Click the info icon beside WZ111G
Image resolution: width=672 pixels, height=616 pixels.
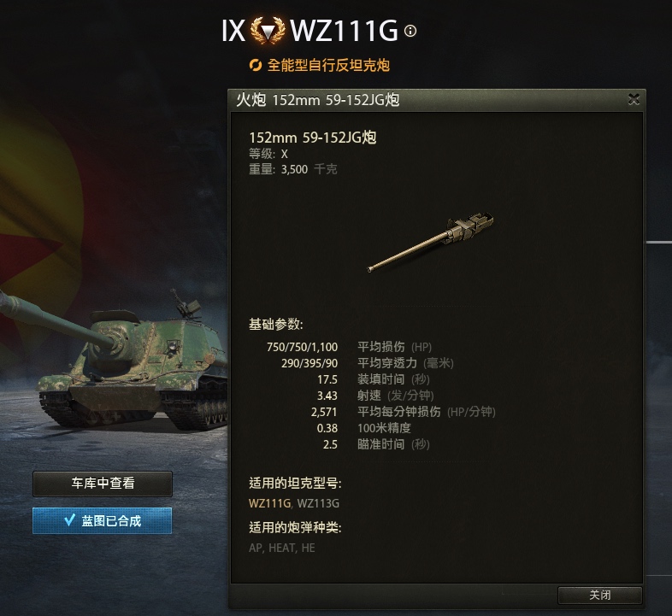[x=410, y=31]
